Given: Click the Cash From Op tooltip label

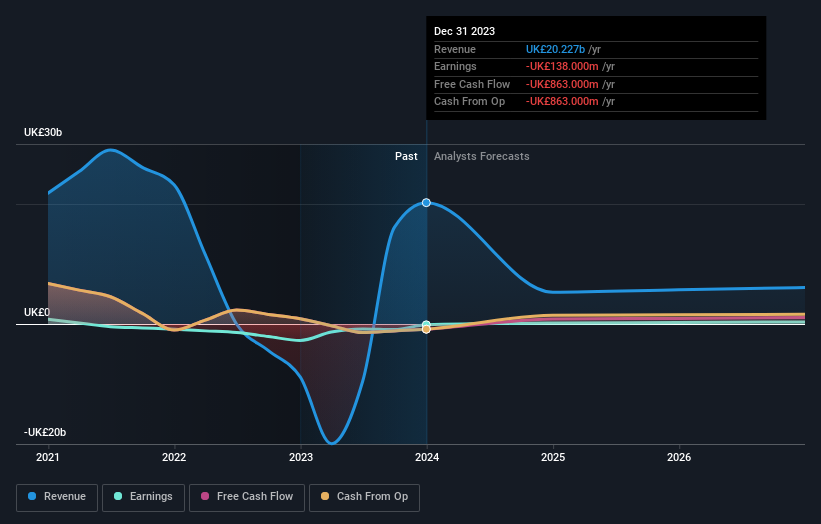Looking at the screenshot, I should [x=470, y=102].
